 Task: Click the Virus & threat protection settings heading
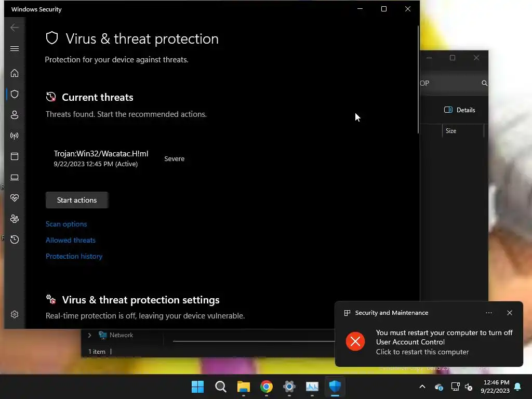(x=141, y=300)
